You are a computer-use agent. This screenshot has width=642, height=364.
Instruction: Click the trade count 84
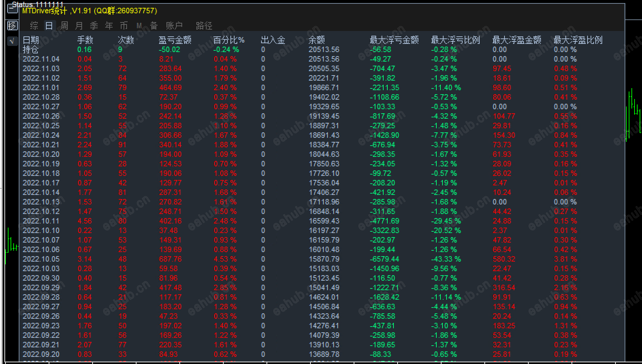pyautogui.click(x=123, y=135)
